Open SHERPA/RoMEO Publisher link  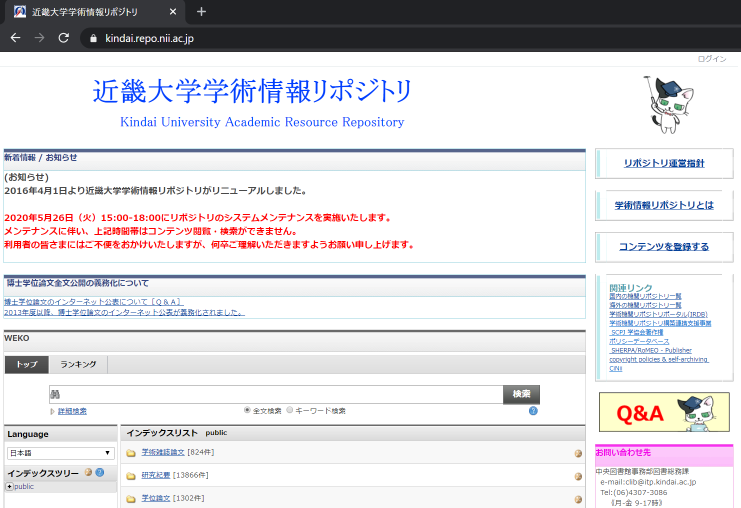click(x=651, y=350)
